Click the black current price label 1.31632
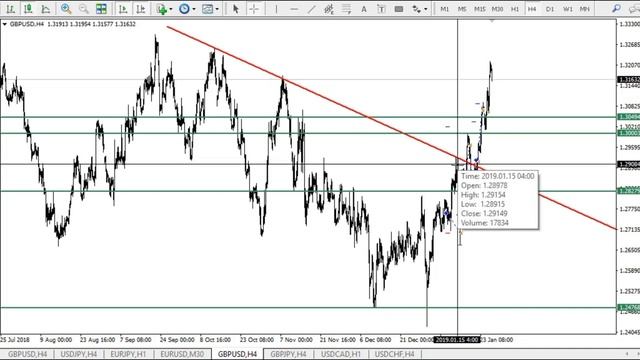Image resolution: width=640 pixels, height=360 pixels. (x=629, y=80)
